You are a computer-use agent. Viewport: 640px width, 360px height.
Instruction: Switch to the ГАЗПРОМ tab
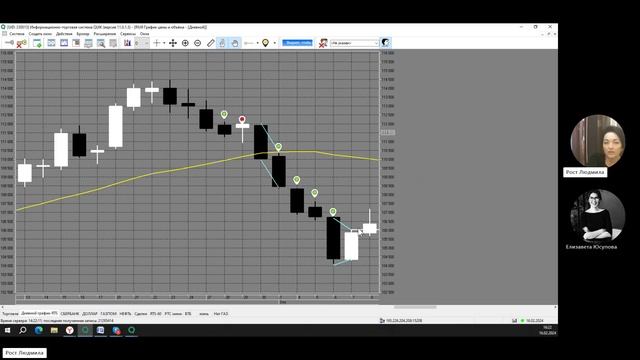coord(109,314)
